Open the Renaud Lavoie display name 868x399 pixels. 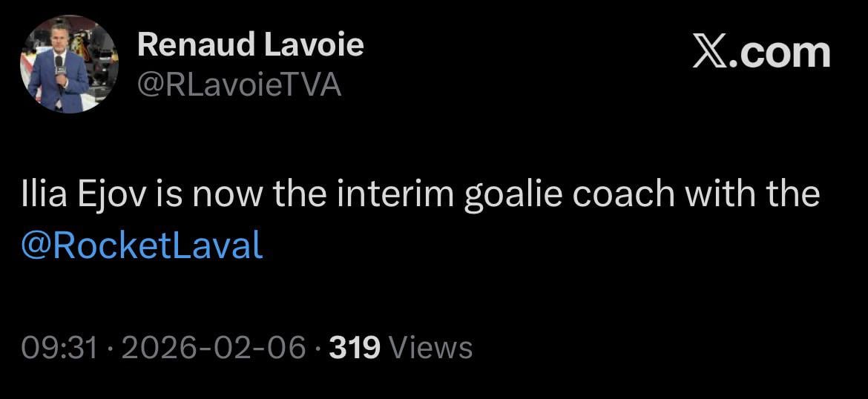tap(250, 45)
